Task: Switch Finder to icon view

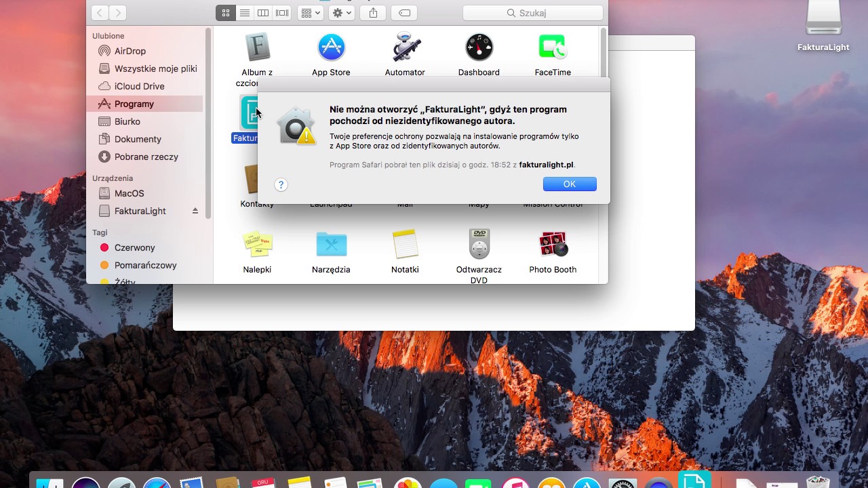Action: (226, 13)
